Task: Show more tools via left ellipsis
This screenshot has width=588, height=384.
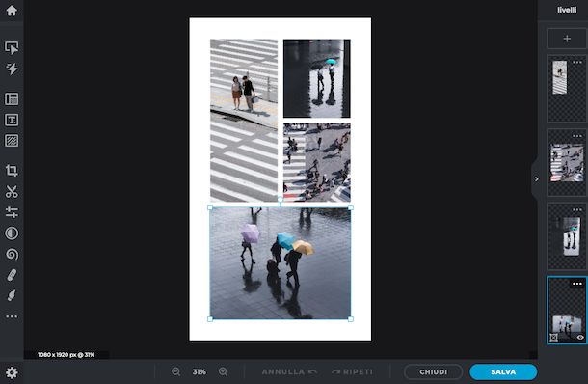Action: point(12,316)
